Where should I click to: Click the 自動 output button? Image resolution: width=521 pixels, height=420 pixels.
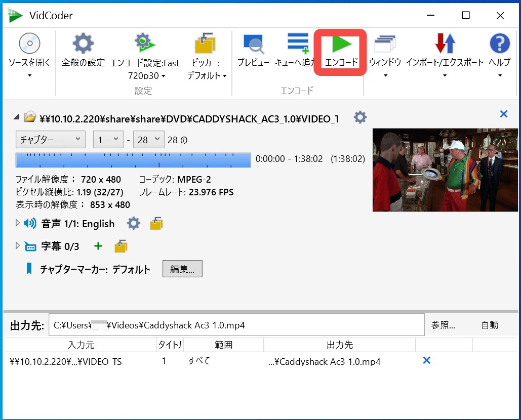tap(490, 325)
